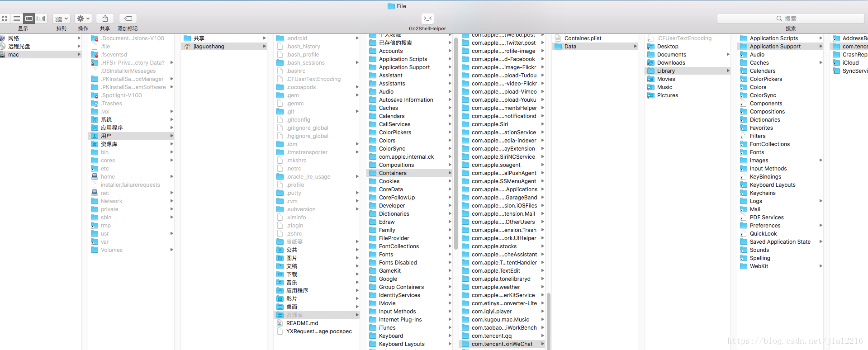Image resolution: width=868 pixels, height=350 pixels.
Task: Select the 应用程序 folder icon in root column
Action: (x=95, y=128)
